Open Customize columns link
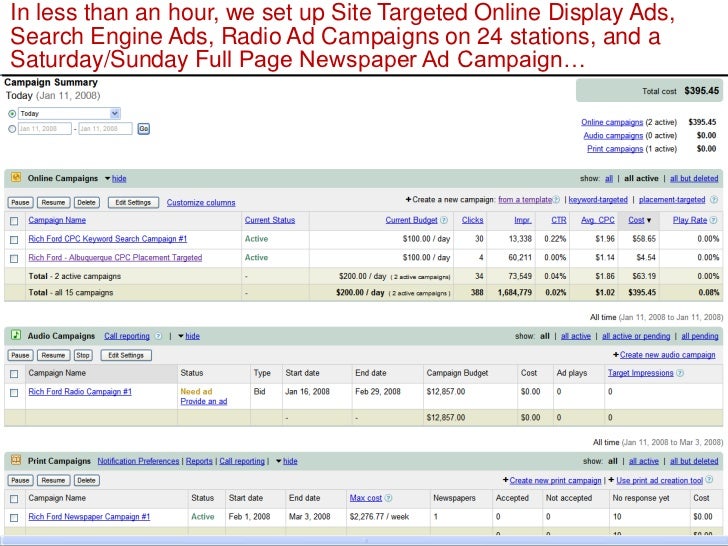This screenshot has width=728, height=546. click(201, 202)
